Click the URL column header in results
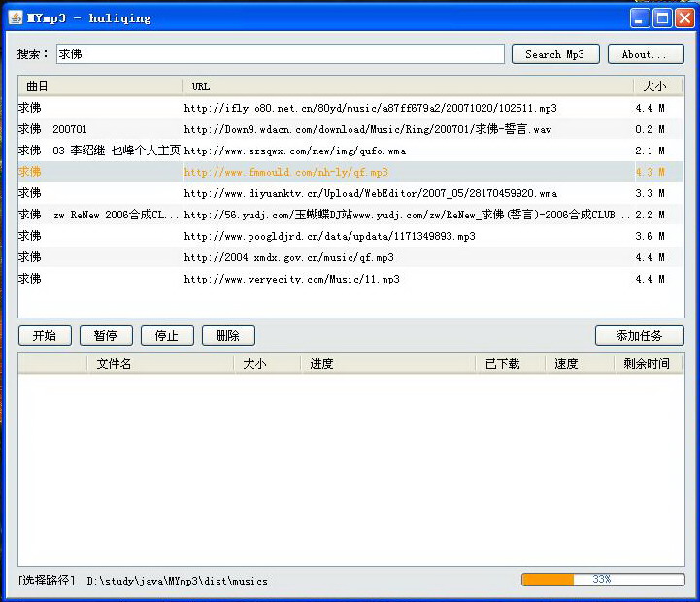This screenshot has height=602, width=700. [x=408, y=86]
